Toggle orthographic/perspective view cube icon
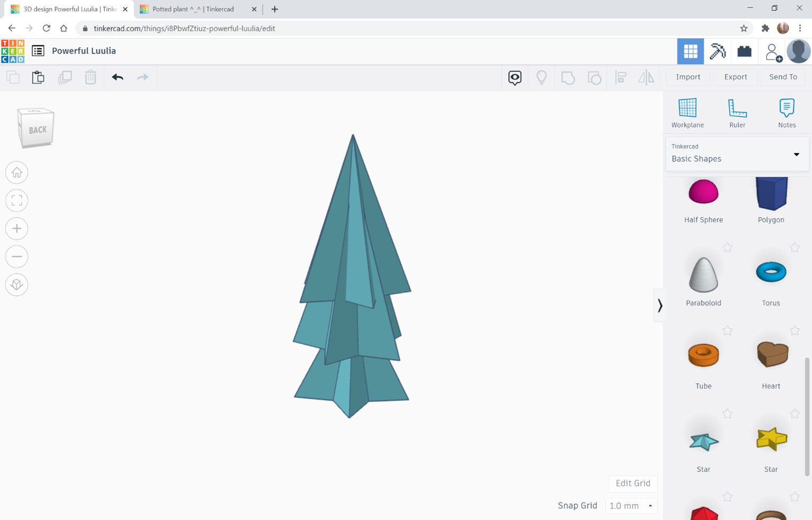The height and width of the screenshot is (520, 812). click(x=17, y=285)
